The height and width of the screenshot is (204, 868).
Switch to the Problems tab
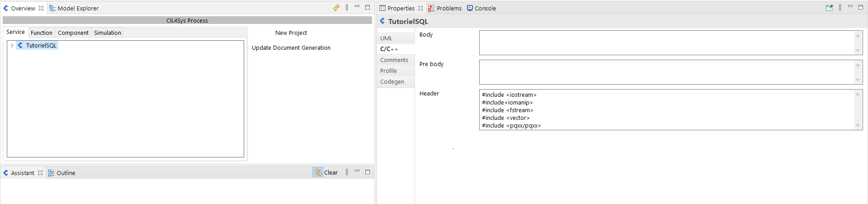tap(445, 8)
